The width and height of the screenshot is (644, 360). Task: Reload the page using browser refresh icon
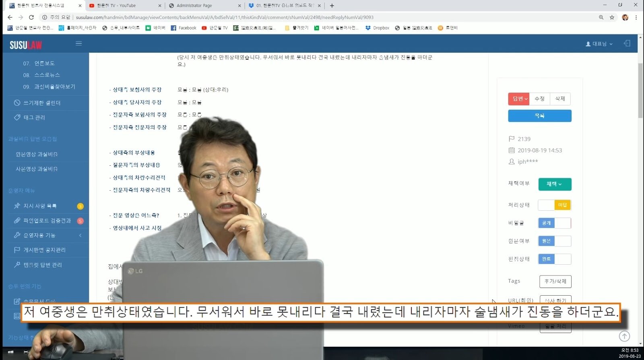[x=31, y=17]
